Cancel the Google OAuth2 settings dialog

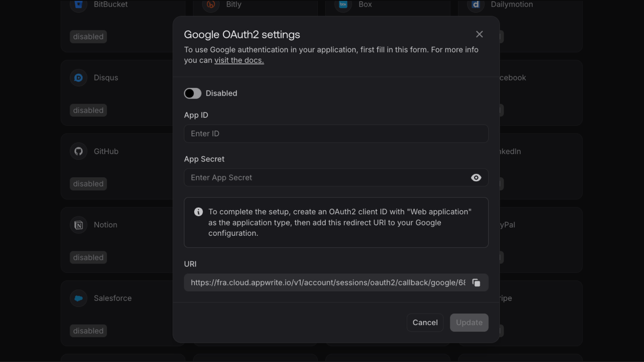pyautogui.click(x=425, y=322)
